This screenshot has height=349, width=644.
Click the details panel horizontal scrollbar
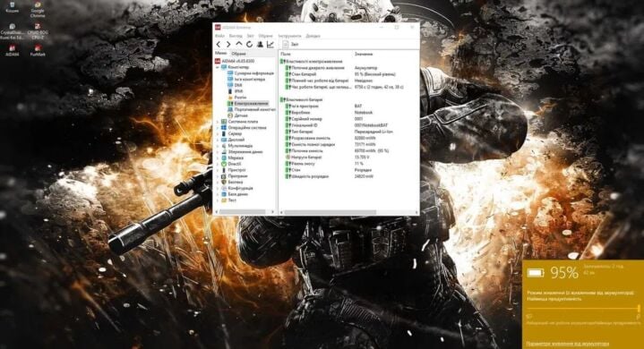click(x=330, y=212)
